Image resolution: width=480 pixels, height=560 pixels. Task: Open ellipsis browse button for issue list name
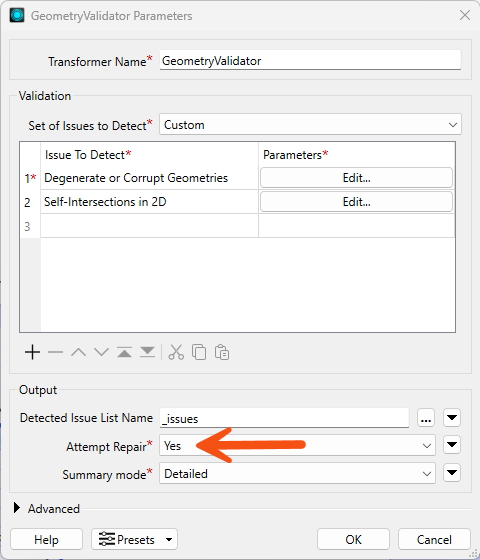pyautogui.click(x=426, y=418)
